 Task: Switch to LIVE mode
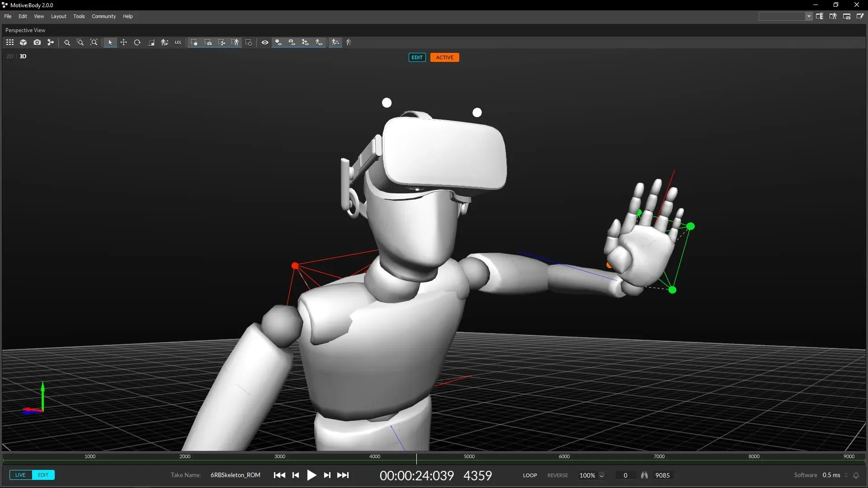tap(20, 475)
